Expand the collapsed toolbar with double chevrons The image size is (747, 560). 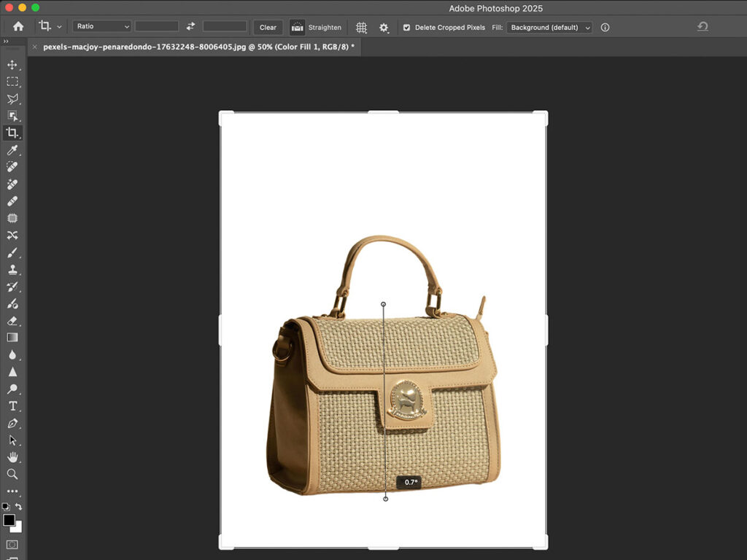(6, 42)
